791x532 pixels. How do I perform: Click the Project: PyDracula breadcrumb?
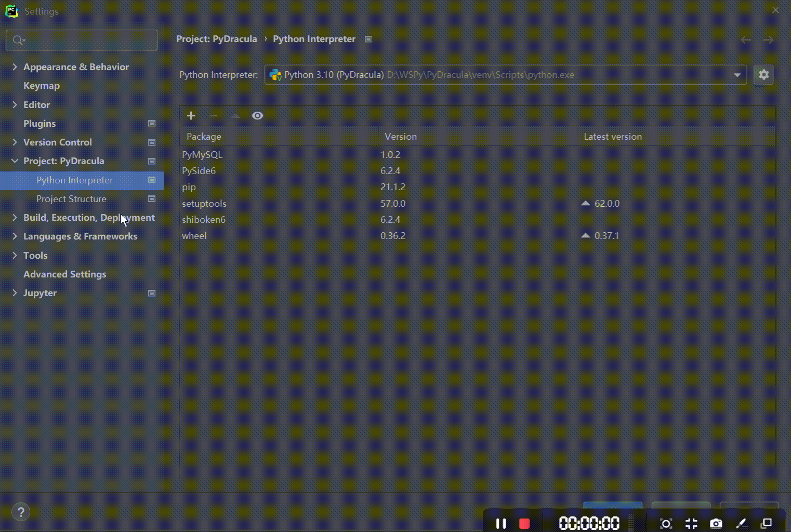(217, 39)
